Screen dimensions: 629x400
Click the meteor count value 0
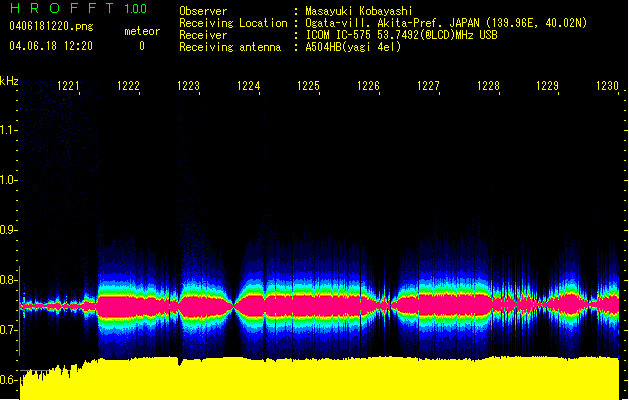tap(141, 46)
